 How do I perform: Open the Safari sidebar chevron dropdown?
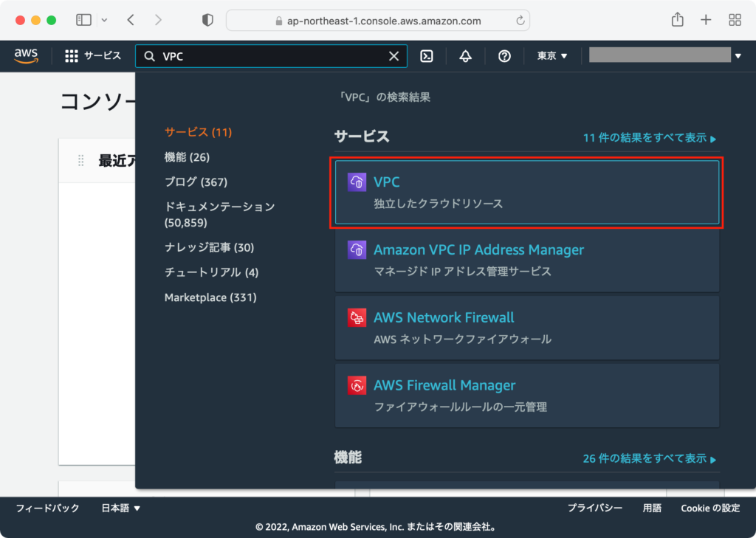tap(105, 20)
